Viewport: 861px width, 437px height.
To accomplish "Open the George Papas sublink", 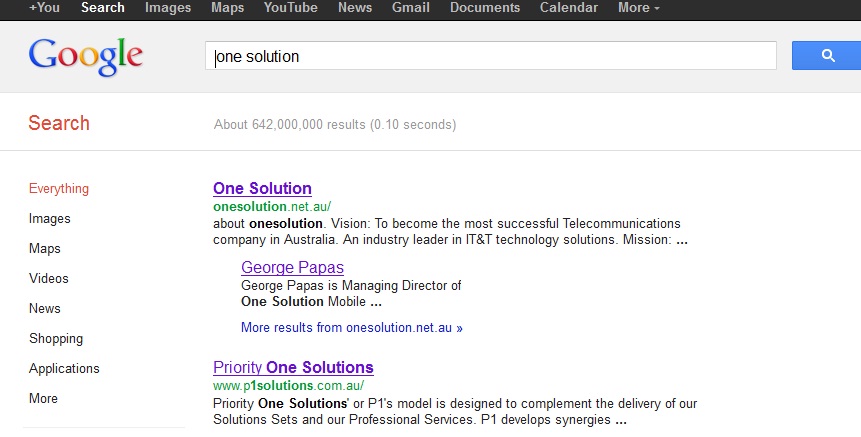I will 292,267.
